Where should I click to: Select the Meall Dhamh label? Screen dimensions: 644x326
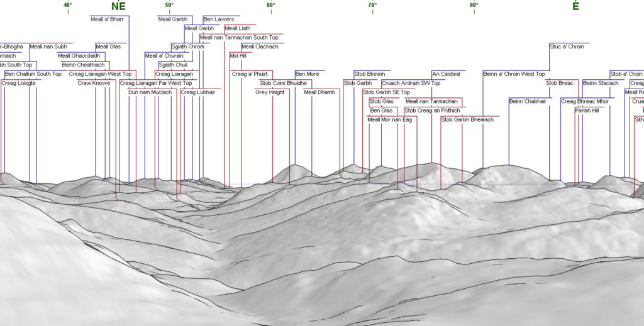[319, 92]
